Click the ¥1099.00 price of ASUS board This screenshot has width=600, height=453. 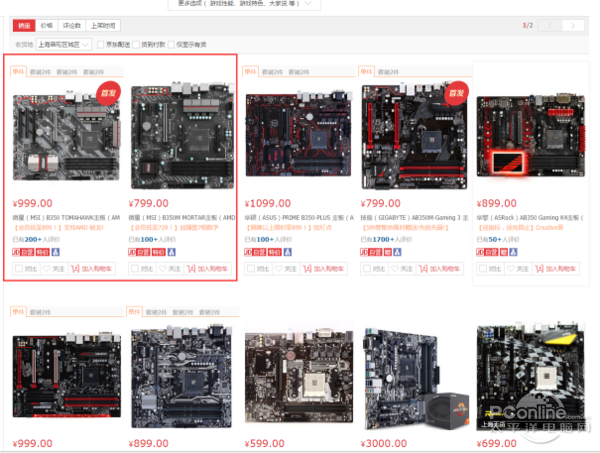coord(268,203)
